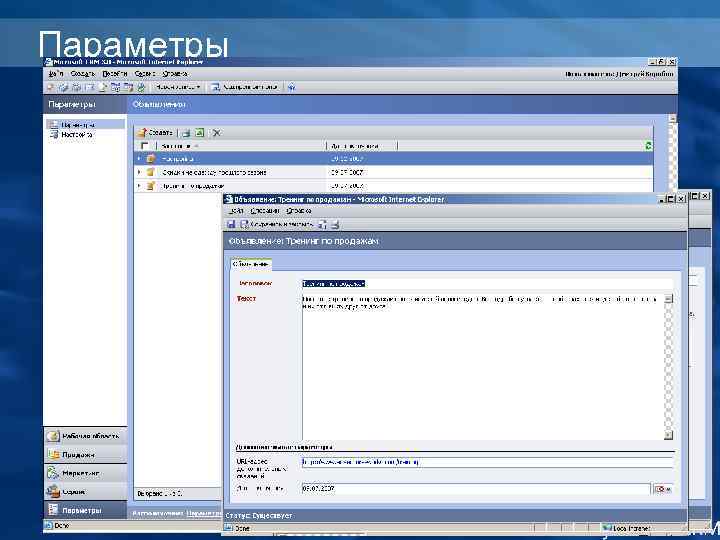The image size is (720, 540).
Task: Select the Объявление tab in the form
Action: point(251,264)
